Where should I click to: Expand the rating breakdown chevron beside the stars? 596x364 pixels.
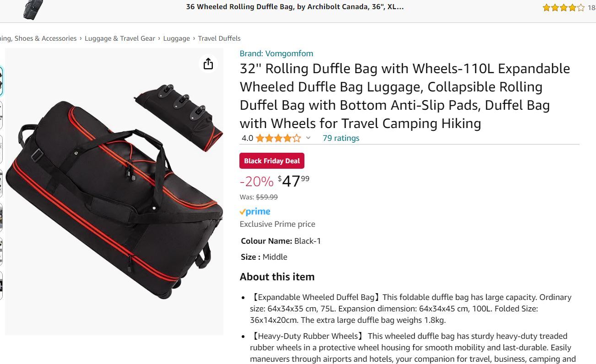[308, 138]
